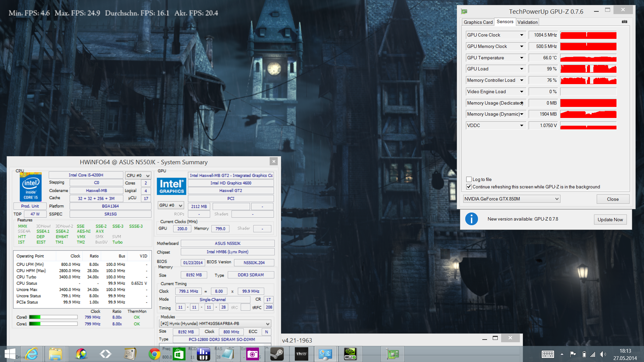Open the Steam taskbar icon

(277, 354)
